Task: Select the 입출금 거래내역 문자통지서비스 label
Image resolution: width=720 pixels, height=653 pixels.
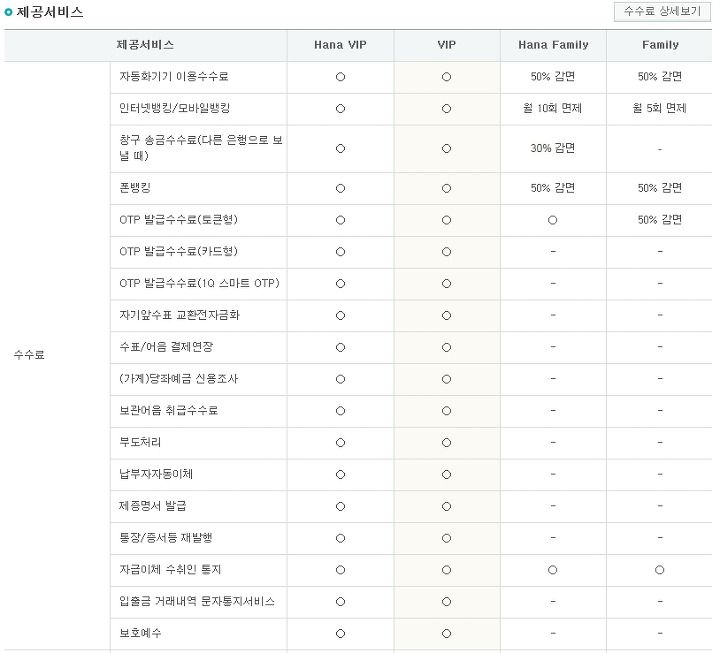Action: [x=197, y=602]
